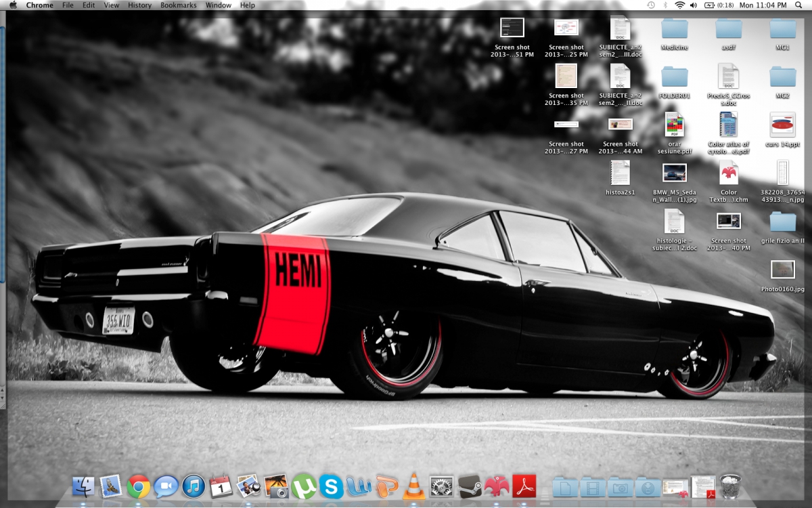Open the red bird CHM reader in Dock
Viewport: 812px width, 508px height.
496,486
